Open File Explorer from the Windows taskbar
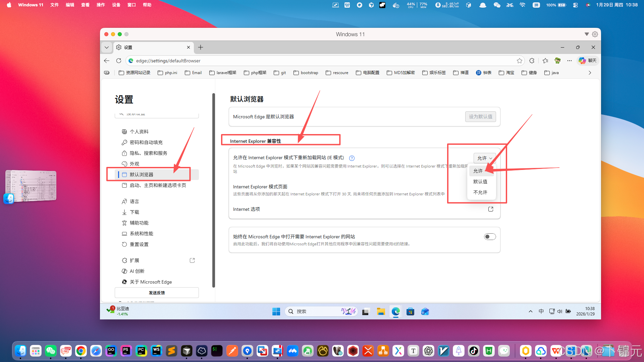 (380, 312)
